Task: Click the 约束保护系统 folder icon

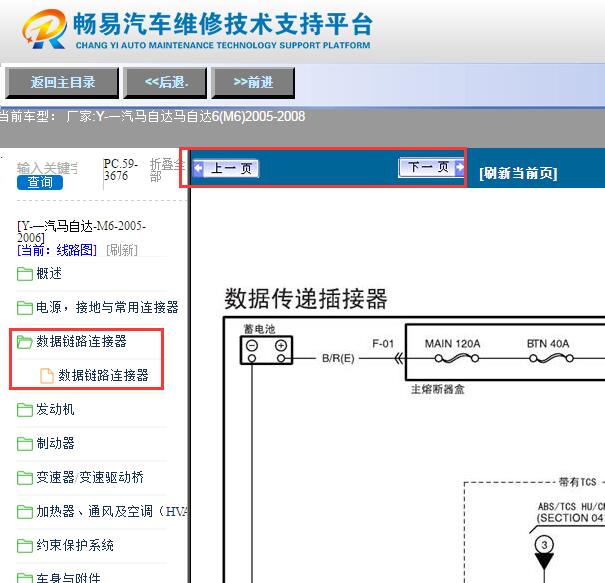Action: point(25,546)
